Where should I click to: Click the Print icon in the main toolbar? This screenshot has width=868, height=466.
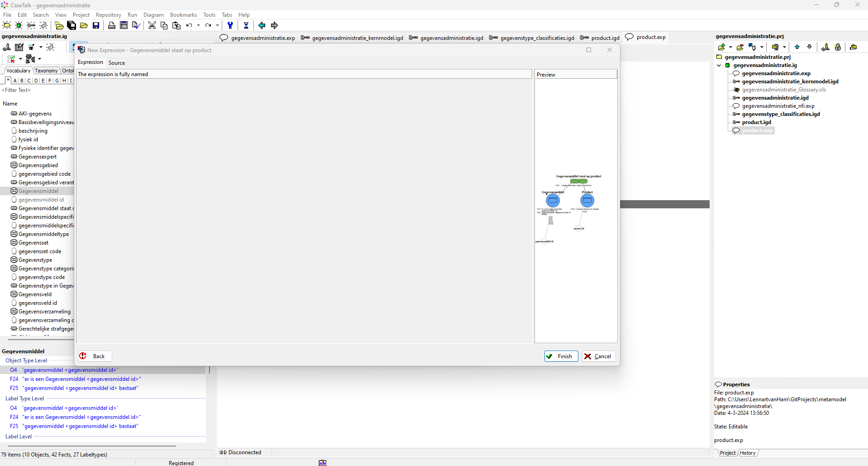(111, 25)
